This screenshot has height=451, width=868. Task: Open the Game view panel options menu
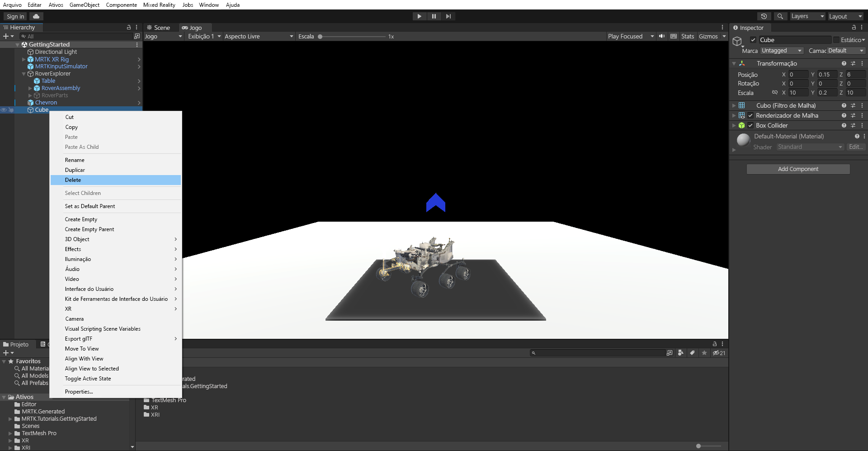722,28
